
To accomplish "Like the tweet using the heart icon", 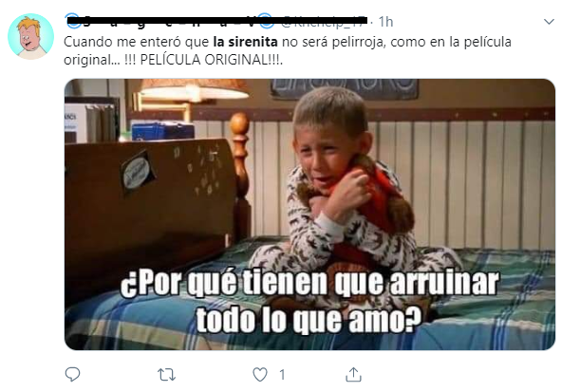I will (260, 375).
